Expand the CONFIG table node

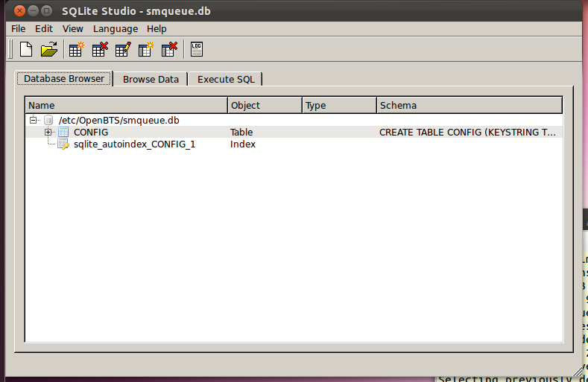click(x=48, y=133)
